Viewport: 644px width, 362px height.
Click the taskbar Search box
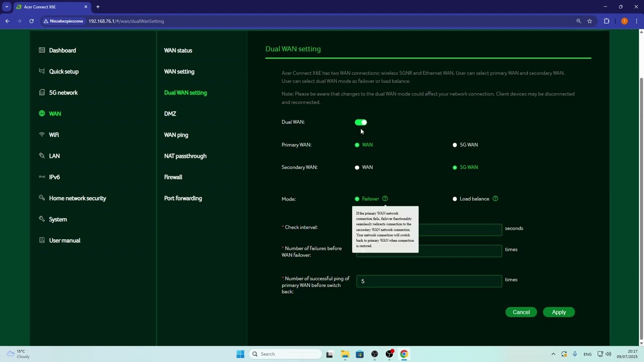pyautogui.click(x=286, y=354)
